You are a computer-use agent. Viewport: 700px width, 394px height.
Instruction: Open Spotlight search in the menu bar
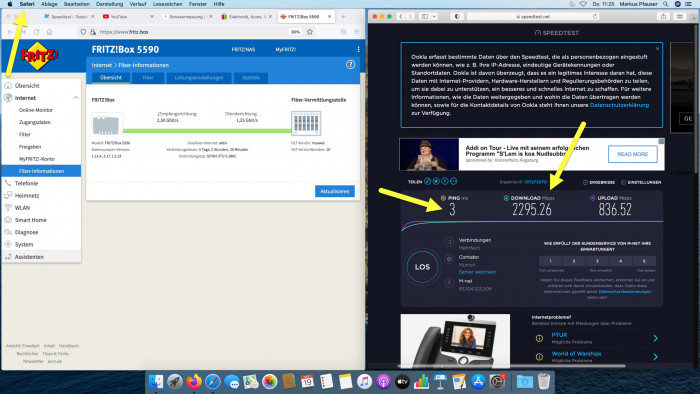point(666,4)
